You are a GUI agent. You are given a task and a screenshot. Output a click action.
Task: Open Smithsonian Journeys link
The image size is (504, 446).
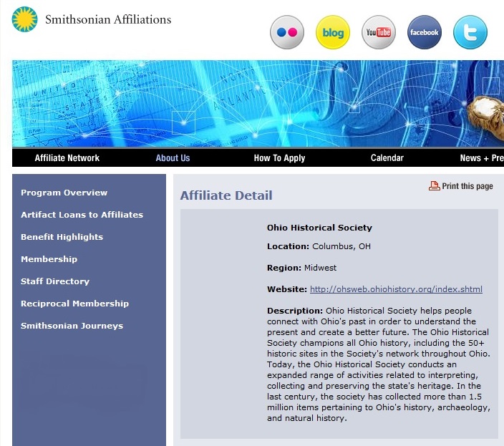[72, 326]
